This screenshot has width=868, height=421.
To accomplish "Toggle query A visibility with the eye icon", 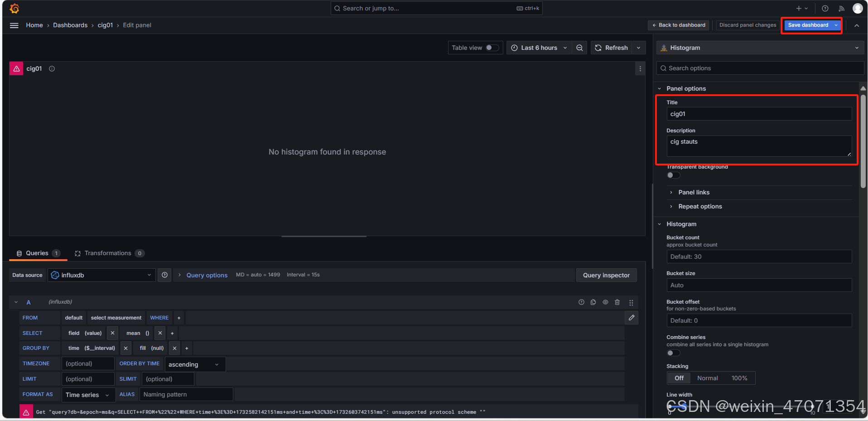I will tap(605, 302).
